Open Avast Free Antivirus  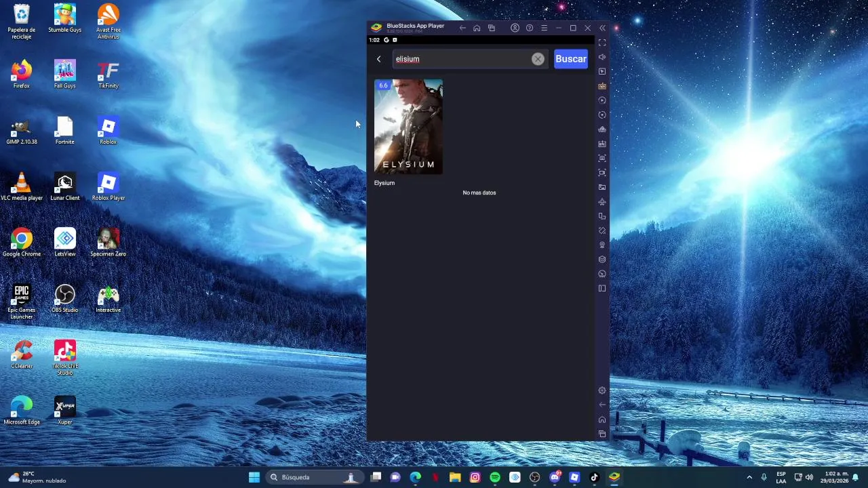(108, 22)
